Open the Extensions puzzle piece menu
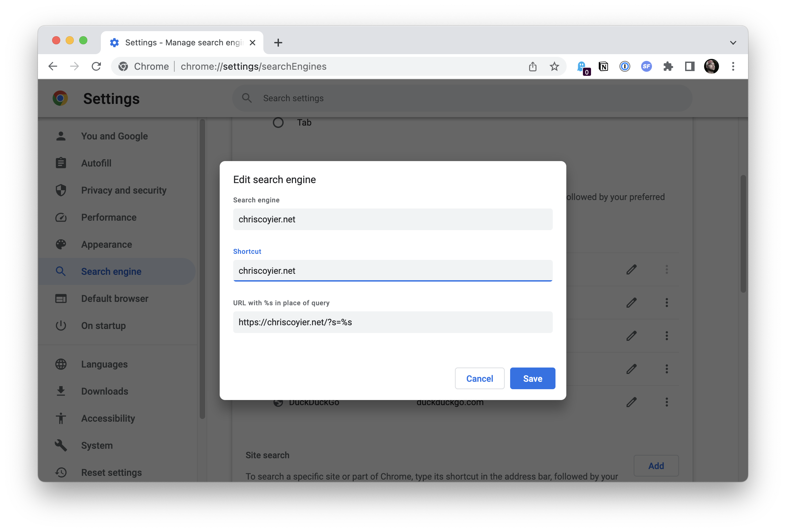 coord(668,66)
